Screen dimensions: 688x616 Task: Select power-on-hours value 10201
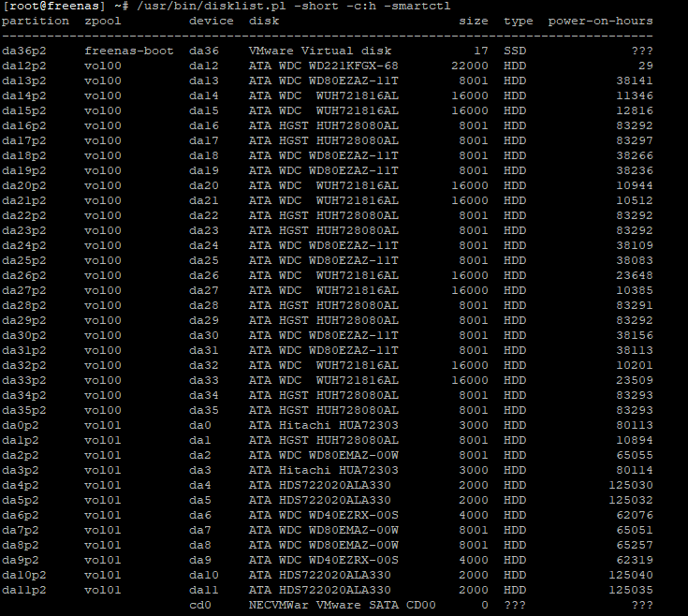[635, 365]
